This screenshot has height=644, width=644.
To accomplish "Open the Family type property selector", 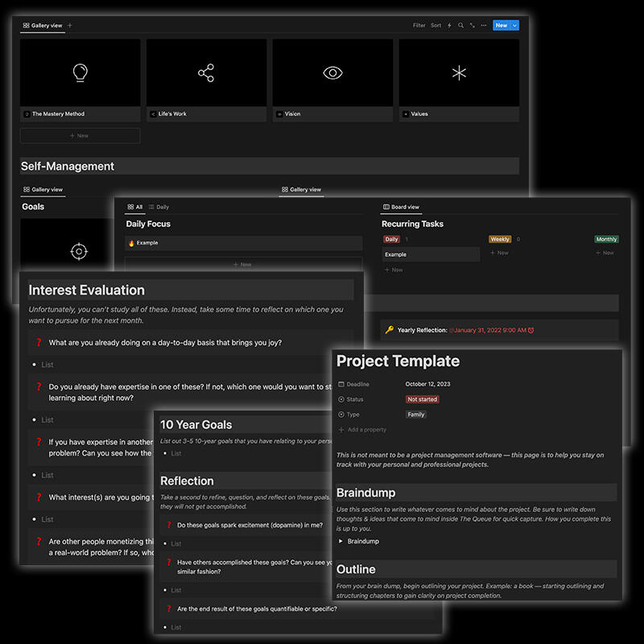I will [416, 415].
